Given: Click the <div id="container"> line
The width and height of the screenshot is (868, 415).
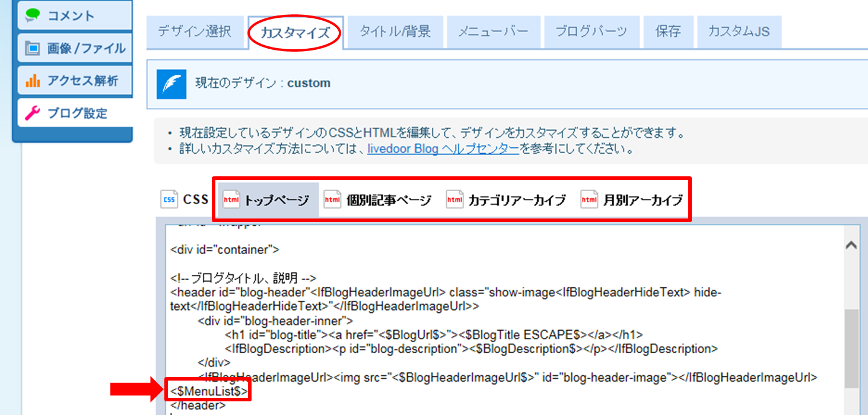Looking at the screenshot, I should click(x=225, y=249).
